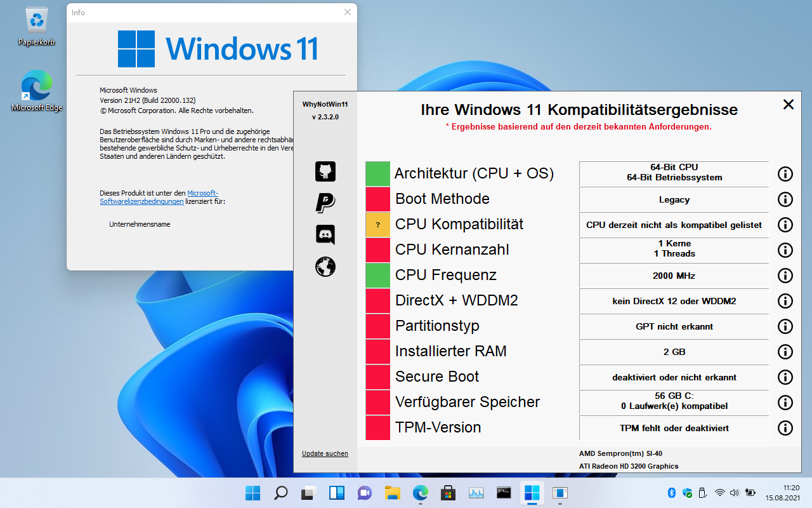Screen dimensions: 812x508
Task: Click the green Architektur status square
Action: tap(377, 173)
